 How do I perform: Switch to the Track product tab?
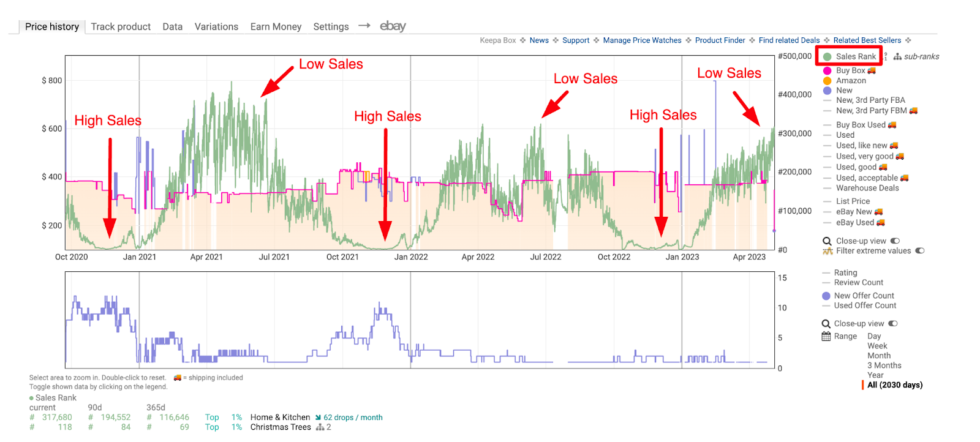tap(121, 27)
